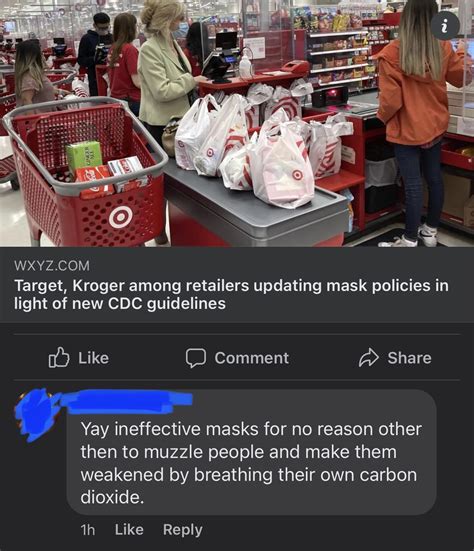Click the speech bubble Comment icon

pos(196,358)
